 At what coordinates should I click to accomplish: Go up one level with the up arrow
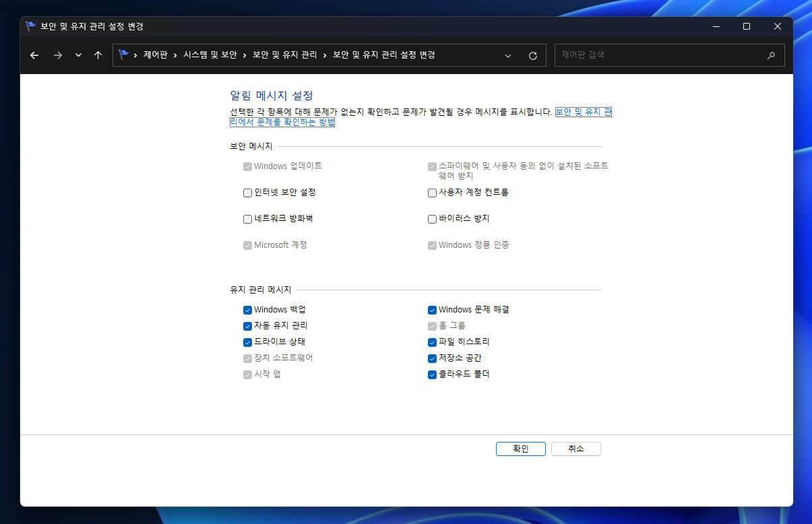(98, 55)
